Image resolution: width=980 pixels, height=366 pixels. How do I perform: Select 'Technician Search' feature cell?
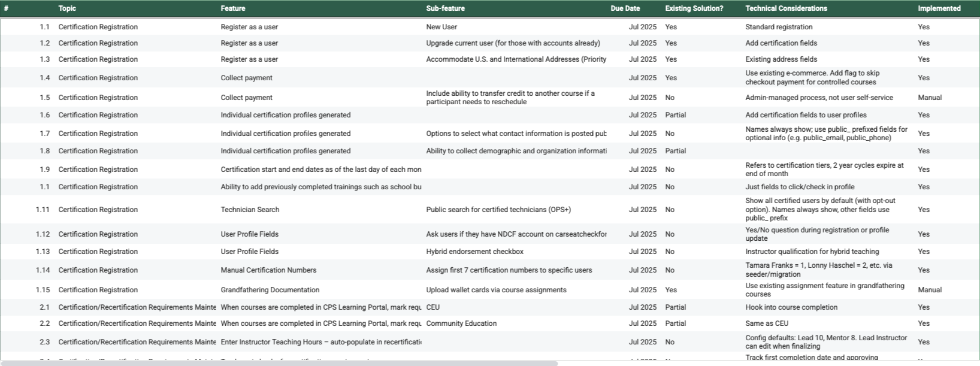pyautogui.click(x=250, y=210)
